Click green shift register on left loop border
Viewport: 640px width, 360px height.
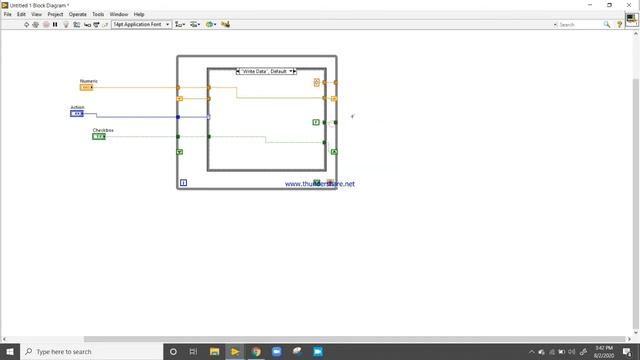point(180,152)
